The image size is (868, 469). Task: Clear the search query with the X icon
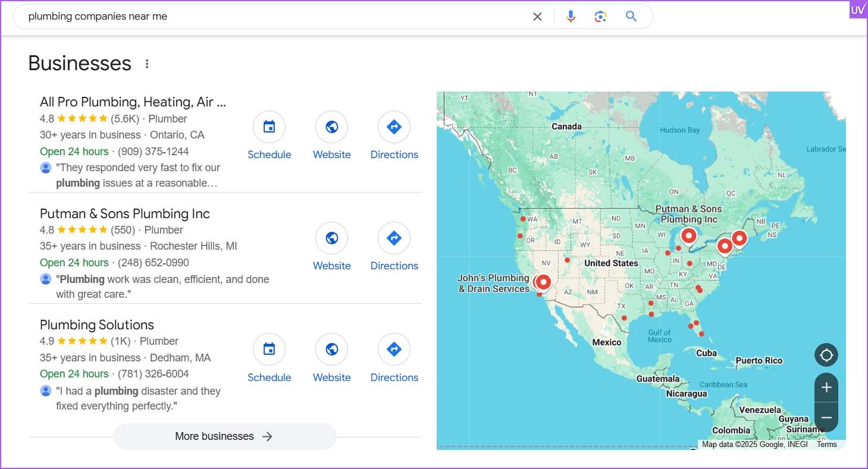pos(537,17)
